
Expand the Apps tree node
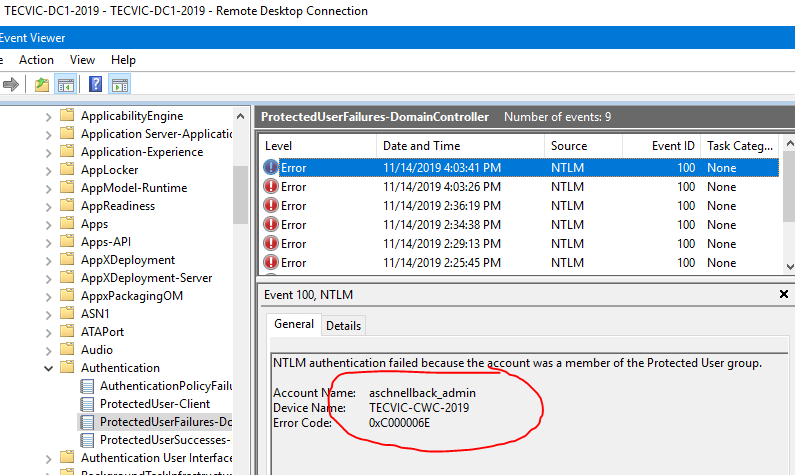pyautogui.click(x=48, y=225)
